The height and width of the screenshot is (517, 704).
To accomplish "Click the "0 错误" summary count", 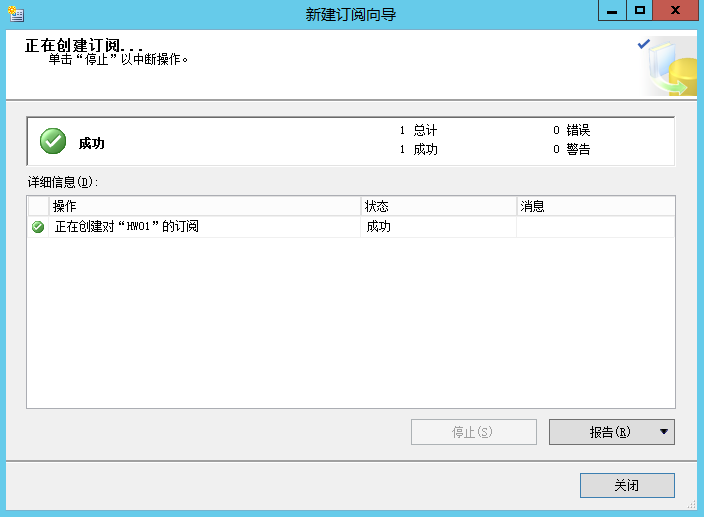I will 572,130.
